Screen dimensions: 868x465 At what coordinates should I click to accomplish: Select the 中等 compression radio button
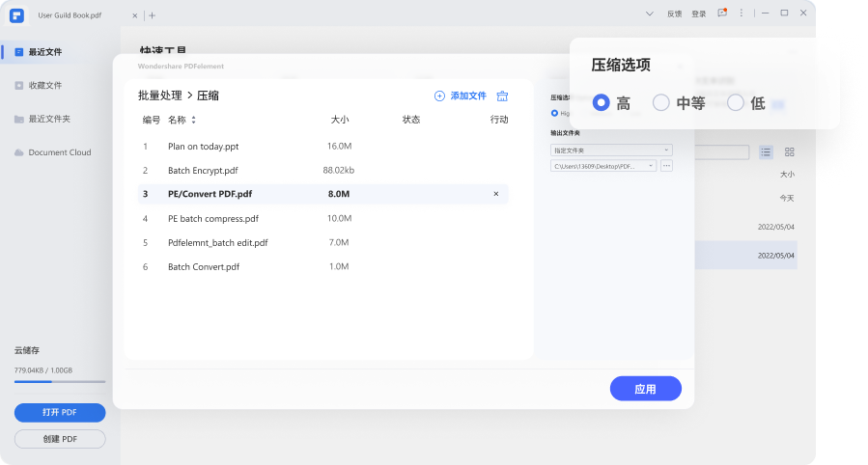click(x=661, y=103)
